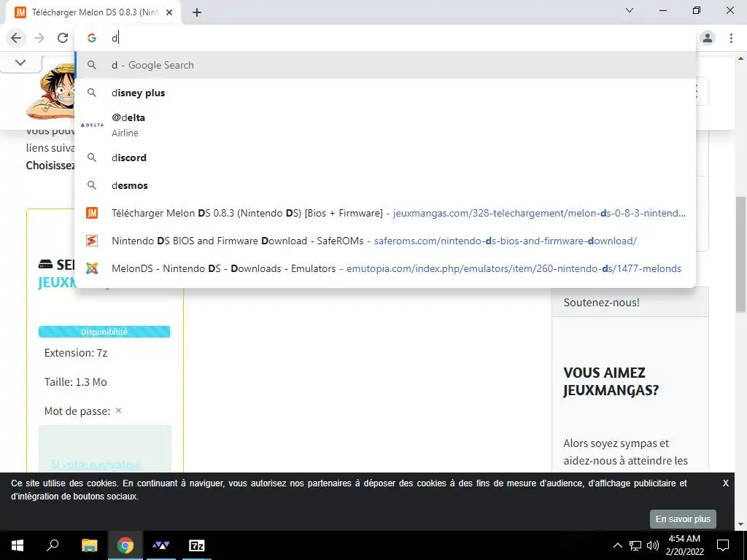Screen dimensions: 747x560
Task: Click the tab search chevron in title bar
Action: (x=630, y=10)
